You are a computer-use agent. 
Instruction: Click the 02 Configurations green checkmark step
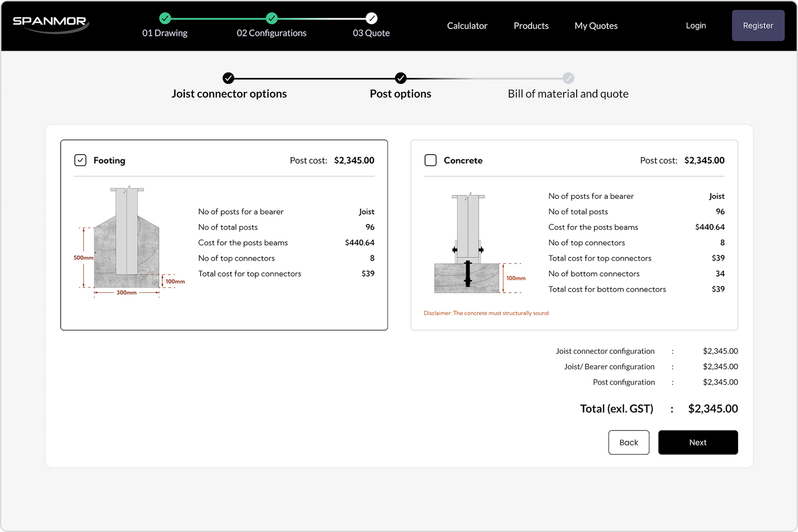point(271,18)
